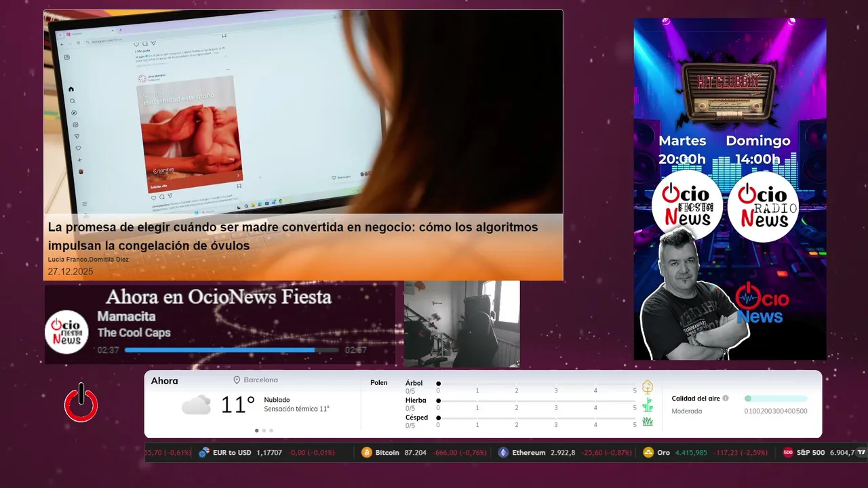Screen dimensions: 868x488
Task: Select the second weather carousel dot
Action: coord(264,430)
